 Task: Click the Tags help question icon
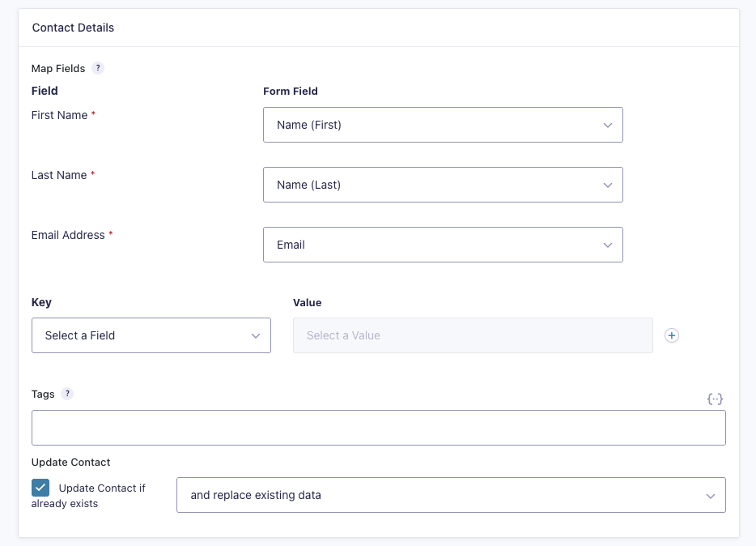[67, 394]
